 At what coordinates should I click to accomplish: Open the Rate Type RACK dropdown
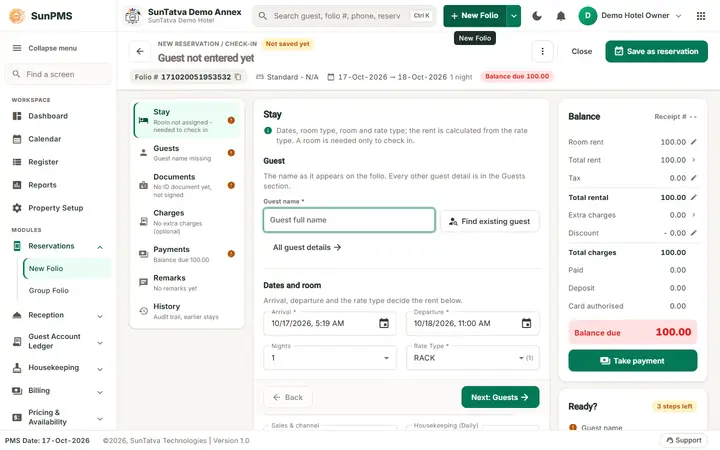coord(472,358)
